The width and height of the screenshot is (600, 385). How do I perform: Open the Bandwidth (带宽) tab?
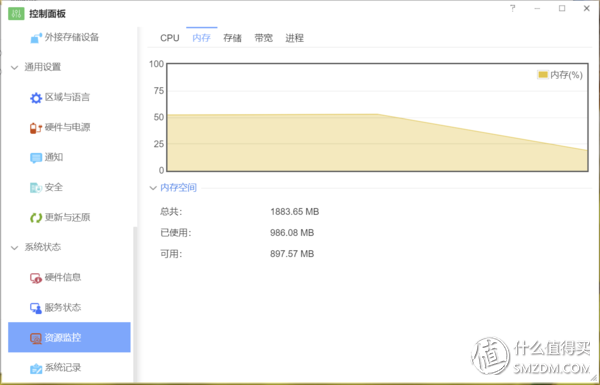(264, 38)
